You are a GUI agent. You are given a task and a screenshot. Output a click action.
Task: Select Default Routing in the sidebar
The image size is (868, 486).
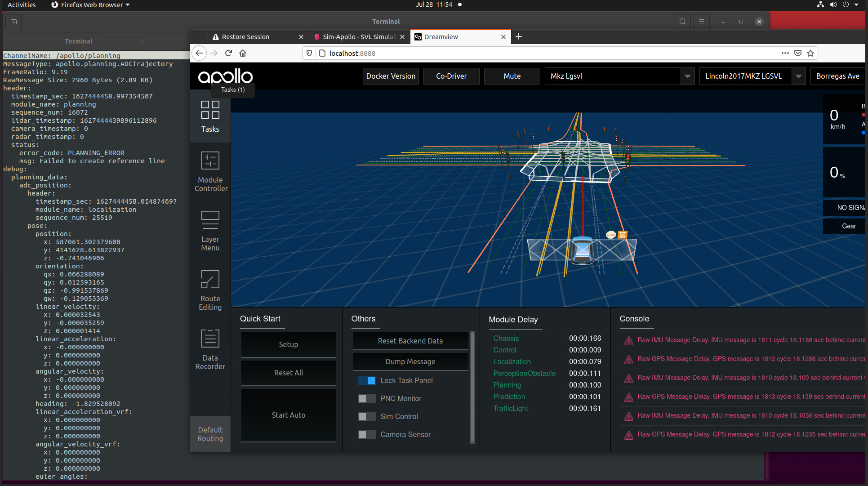point(210,433)
